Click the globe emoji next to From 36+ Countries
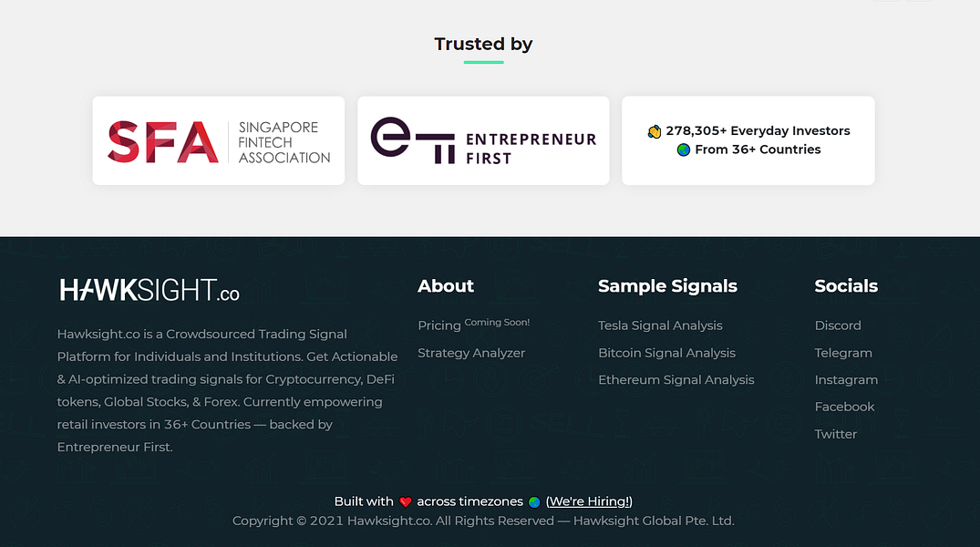 [682, 150]
